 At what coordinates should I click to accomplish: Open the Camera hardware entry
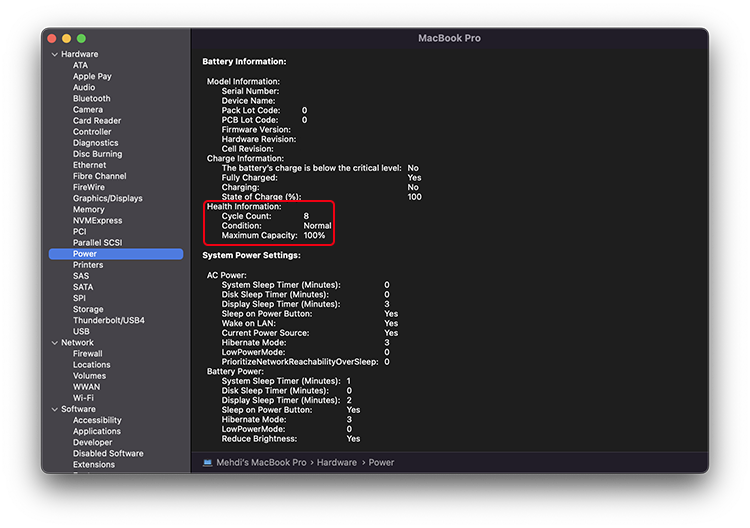tap(88, 110)
